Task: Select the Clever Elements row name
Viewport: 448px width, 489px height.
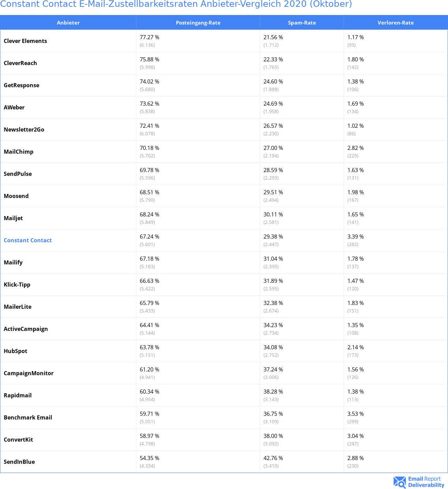Action: (x=25, y=41)
